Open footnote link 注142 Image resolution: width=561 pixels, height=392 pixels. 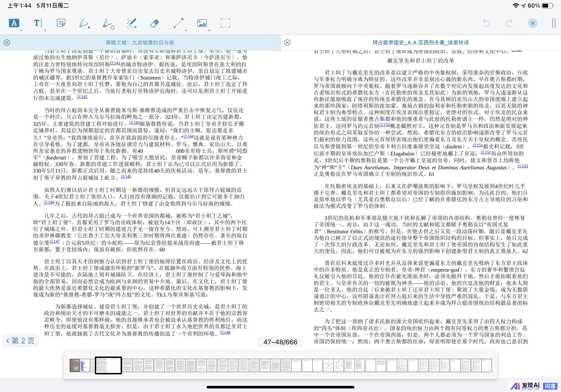[82, 97]
